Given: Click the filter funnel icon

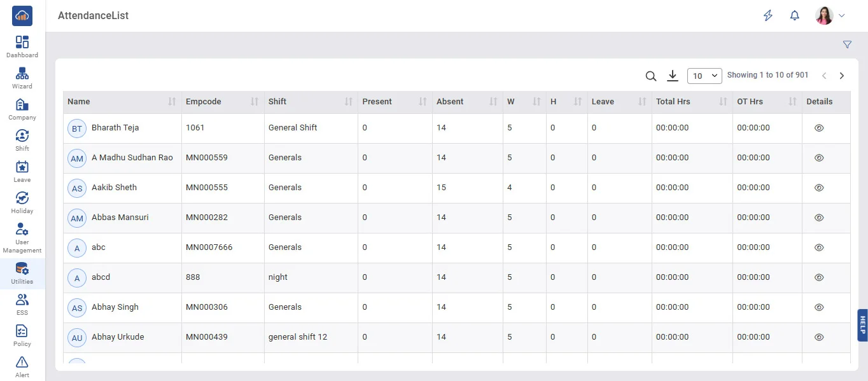Looking at the screenshot, I should [847, 45].
